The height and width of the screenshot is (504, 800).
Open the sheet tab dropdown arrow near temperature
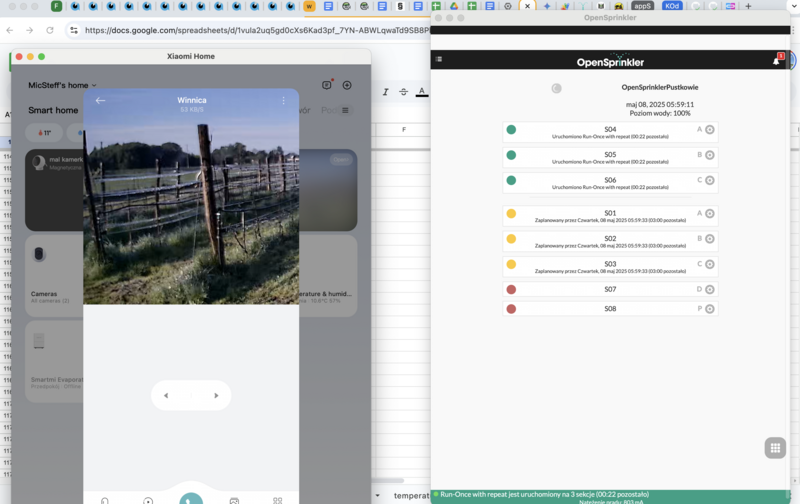(378, 495)
